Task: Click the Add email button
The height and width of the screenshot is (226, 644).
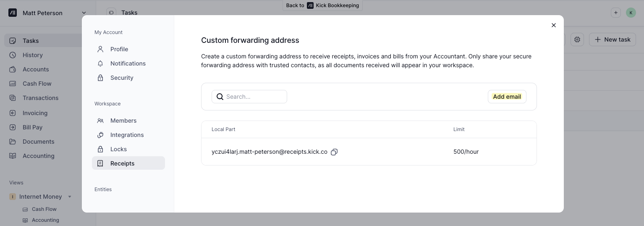Action: point(507,97)
